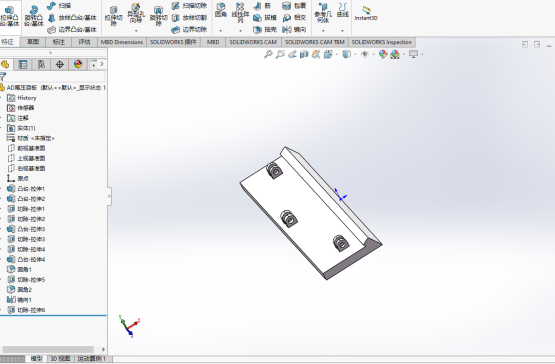Select History folder in feature tree

(x=22, y=98)
